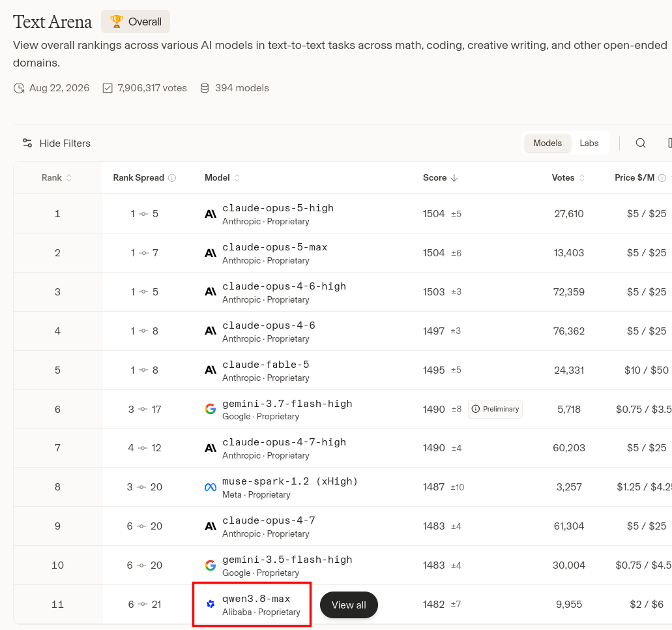Viewport: 672px width, 630px height.
Task: Click Anthropic logo beside claude-opus-4-6-high
Action: point(211,292)
